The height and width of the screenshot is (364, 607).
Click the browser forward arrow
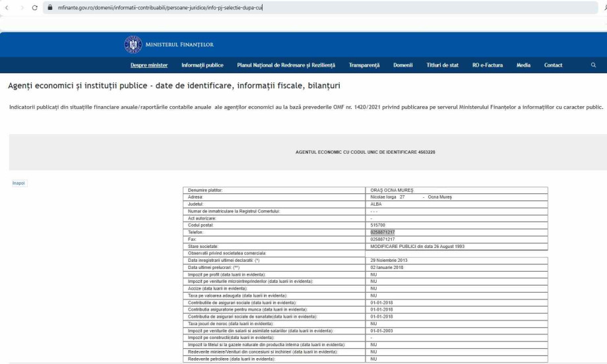coord(20,7)
